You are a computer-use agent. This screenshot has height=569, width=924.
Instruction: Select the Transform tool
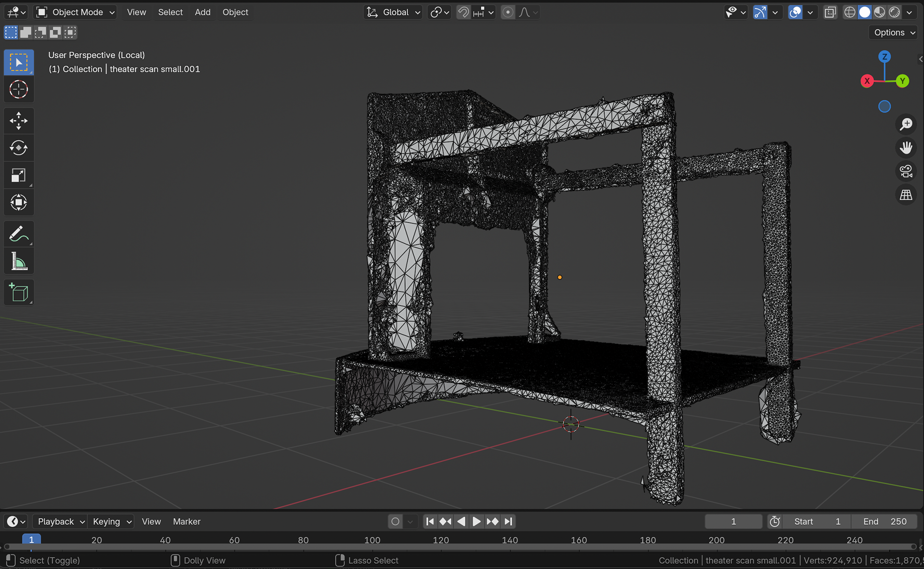[x=19, y=202]
